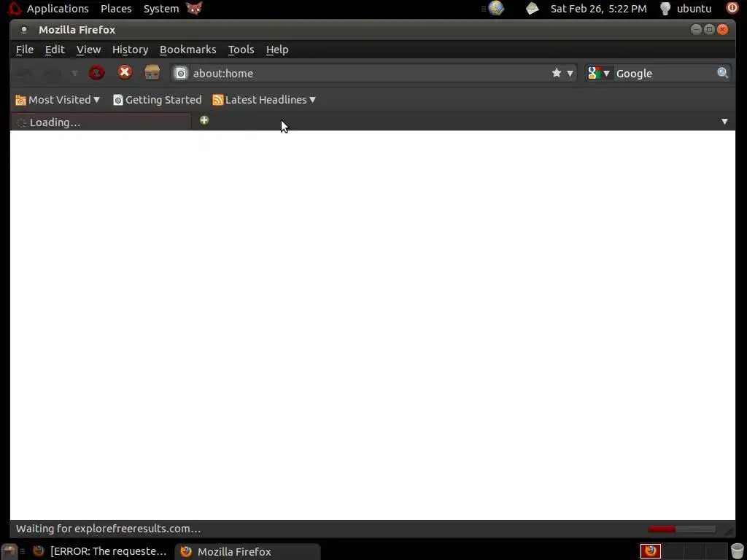Open the Most Visited bookmarks folder

(x=58, y=100)
